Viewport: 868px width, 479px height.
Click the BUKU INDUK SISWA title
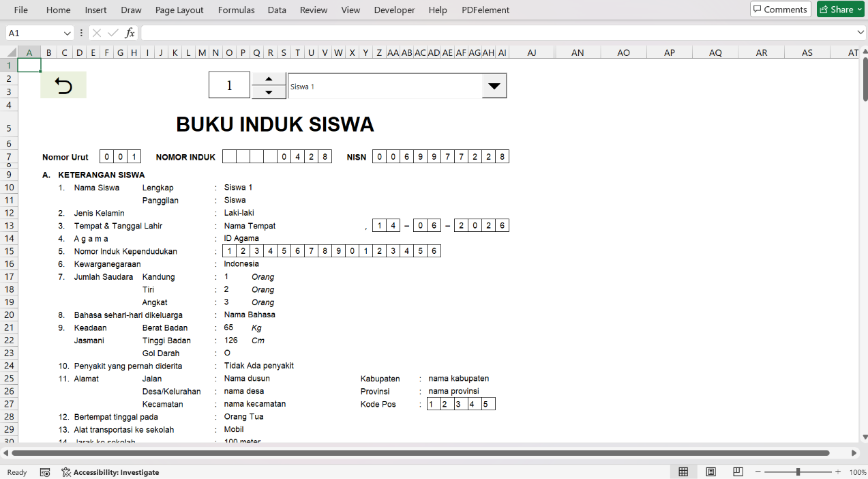tap(275, 124)
